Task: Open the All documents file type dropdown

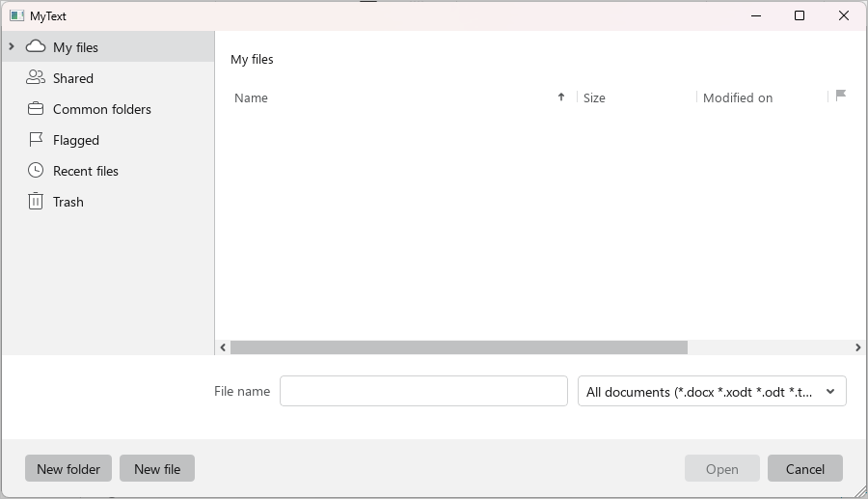Action: tap(712, 391)
